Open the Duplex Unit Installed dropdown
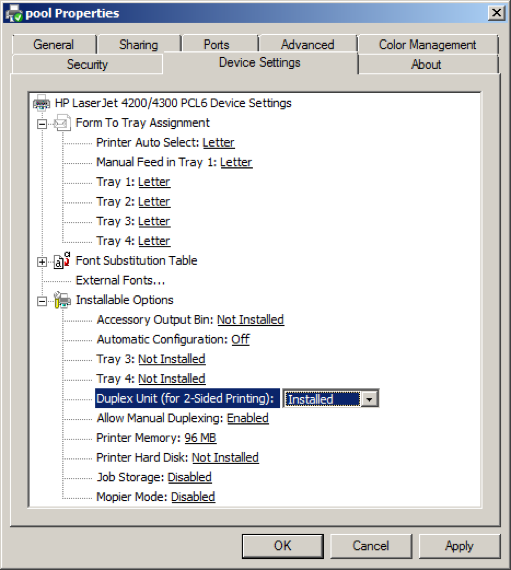 (x=370, y=399)
